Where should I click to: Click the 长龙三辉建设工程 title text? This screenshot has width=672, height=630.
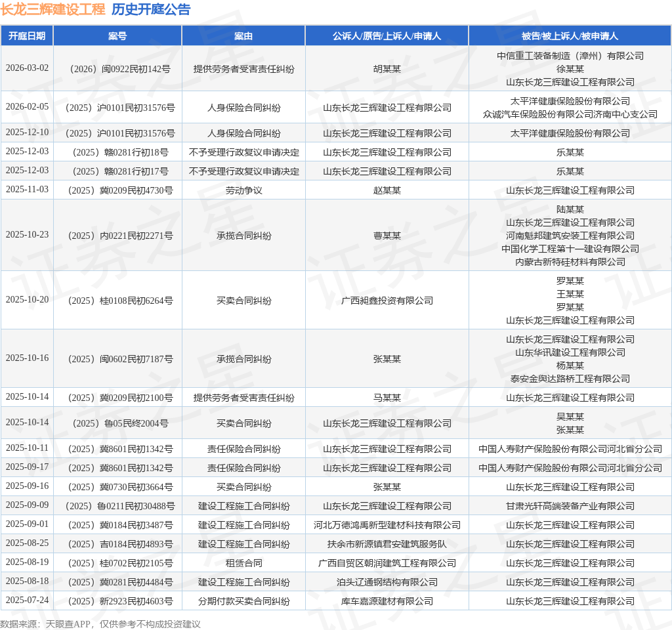coord(52,9)
